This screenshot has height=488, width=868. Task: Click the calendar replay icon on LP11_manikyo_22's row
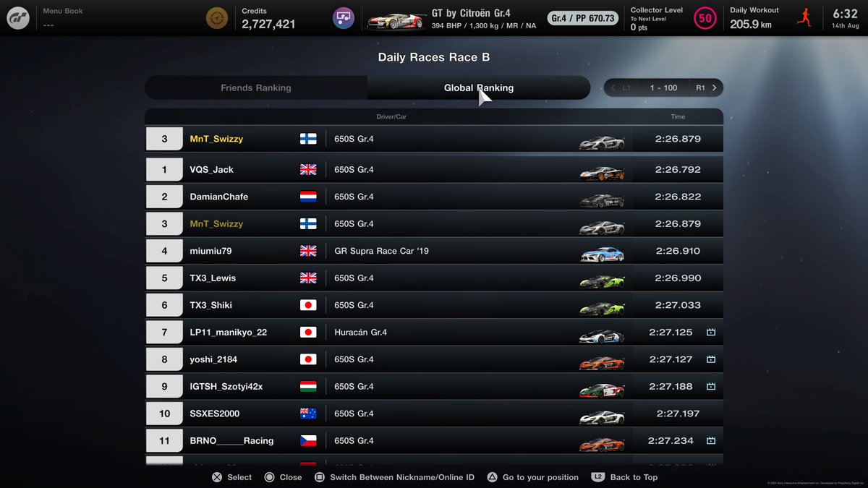(710, 332)
